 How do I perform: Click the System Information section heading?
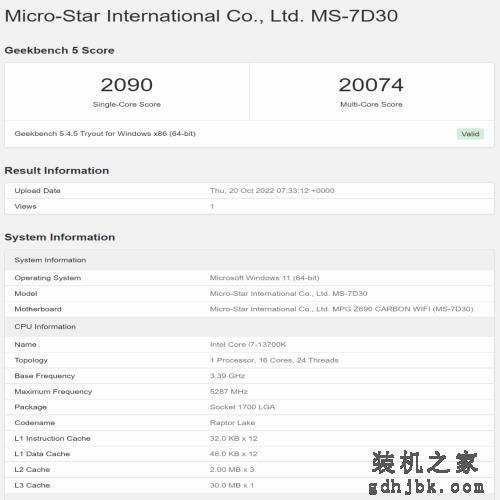pos(60,237)
